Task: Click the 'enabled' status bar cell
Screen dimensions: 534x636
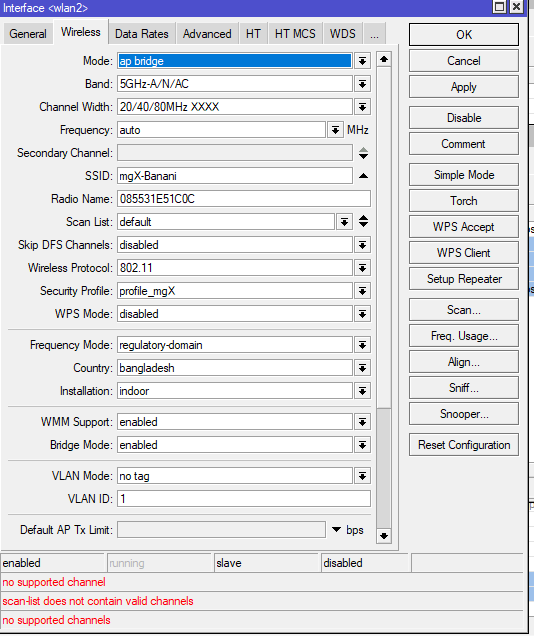Action: pos(53,563)
